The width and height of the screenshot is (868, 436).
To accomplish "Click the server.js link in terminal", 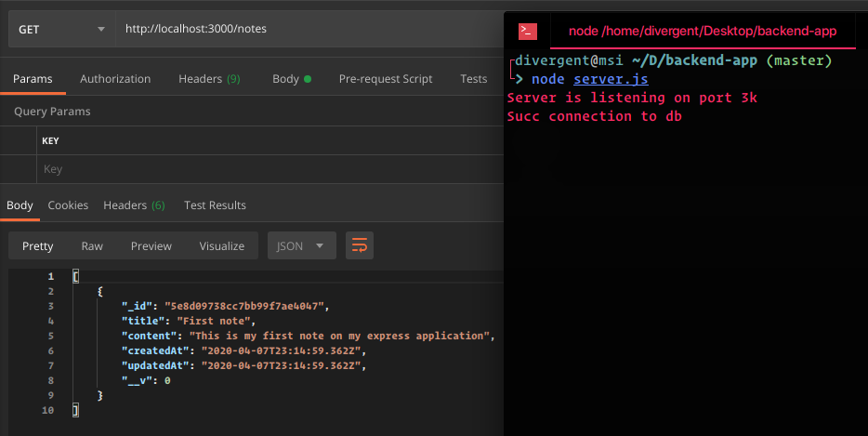I will (611, 79).
